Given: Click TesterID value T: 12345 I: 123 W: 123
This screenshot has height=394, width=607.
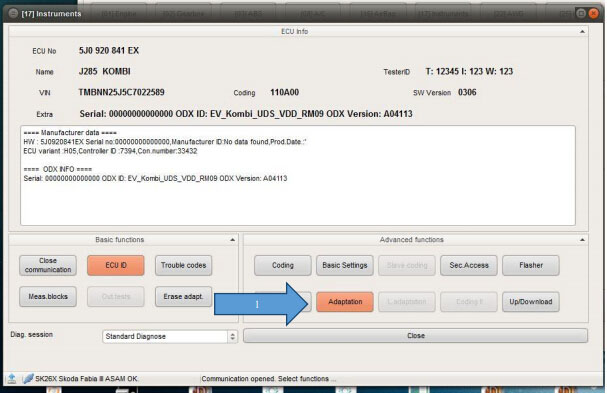Looking at the screenshot, I should 469,72.
